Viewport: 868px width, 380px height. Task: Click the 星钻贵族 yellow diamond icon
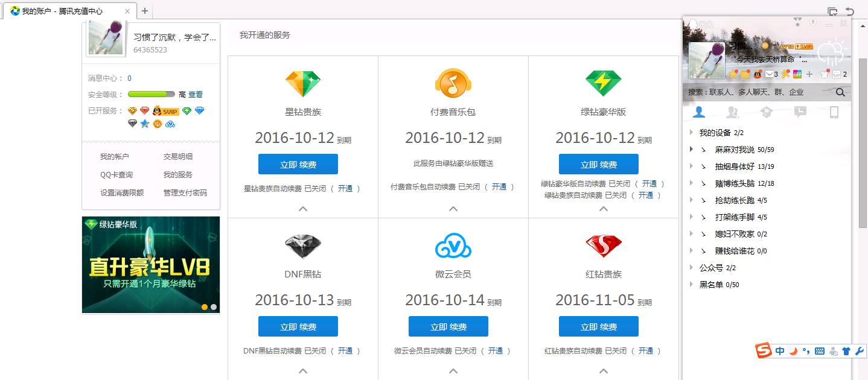coord(303,83)
